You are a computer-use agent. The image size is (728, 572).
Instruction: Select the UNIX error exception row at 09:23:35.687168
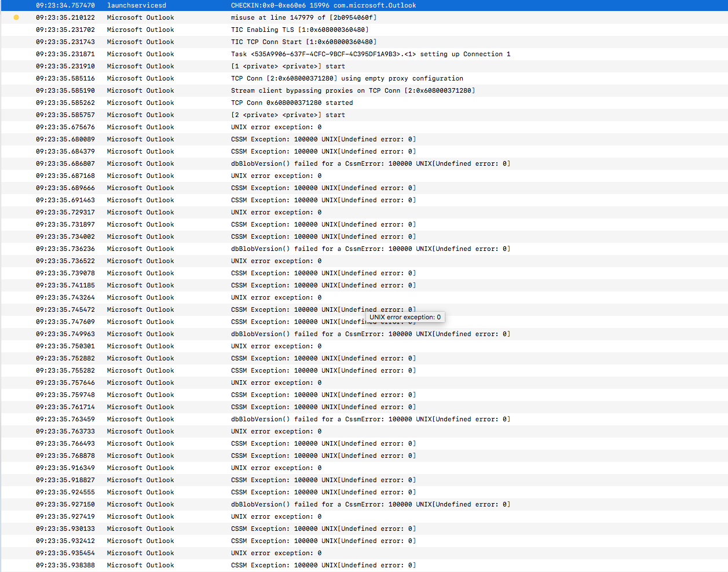pos(364,176)
